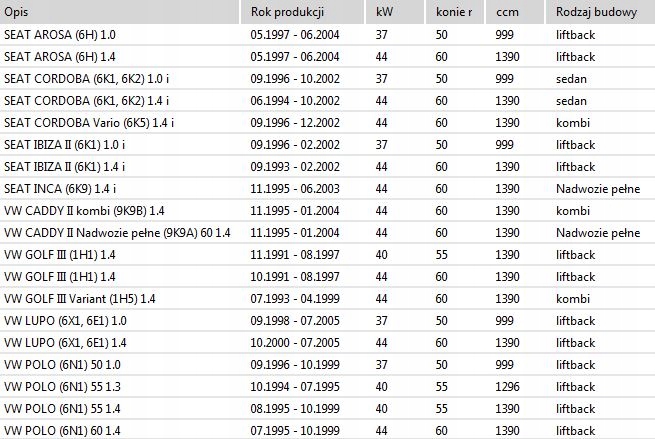The image size is (655, 439).
Task: Click date range 10.2000 - 07.2005
Action: coord(295,343)
